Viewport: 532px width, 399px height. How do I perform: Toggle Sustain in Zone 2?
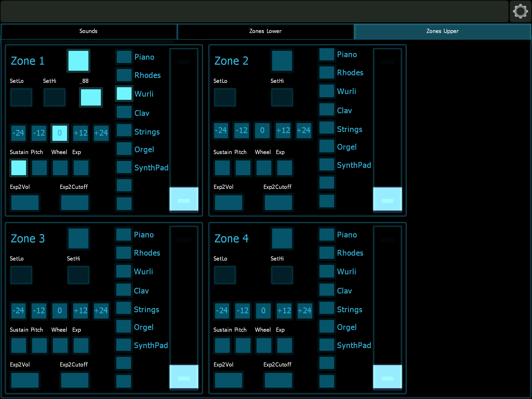[222, 168]
